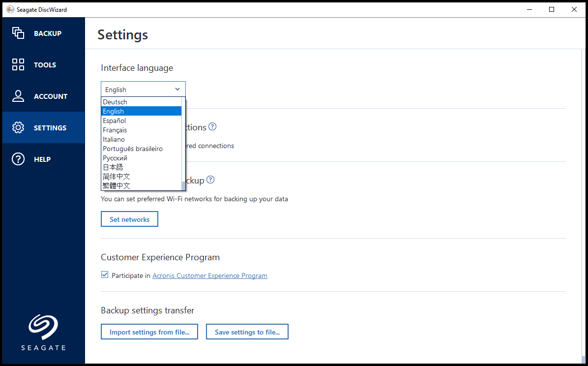This screenshot has width=588, height=366.
Task: Open the Account person icon
Action: pos(18,96)
